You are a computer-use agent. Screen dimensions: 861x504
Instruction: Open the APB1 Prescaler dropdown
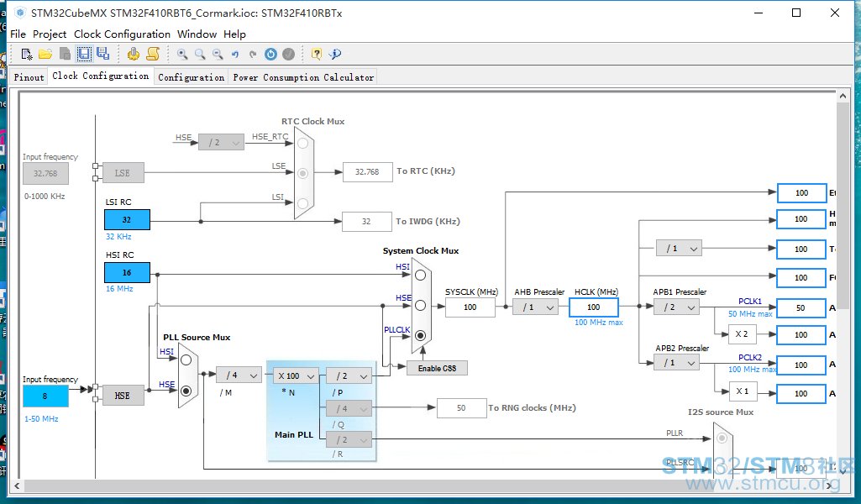coord(676,307)
